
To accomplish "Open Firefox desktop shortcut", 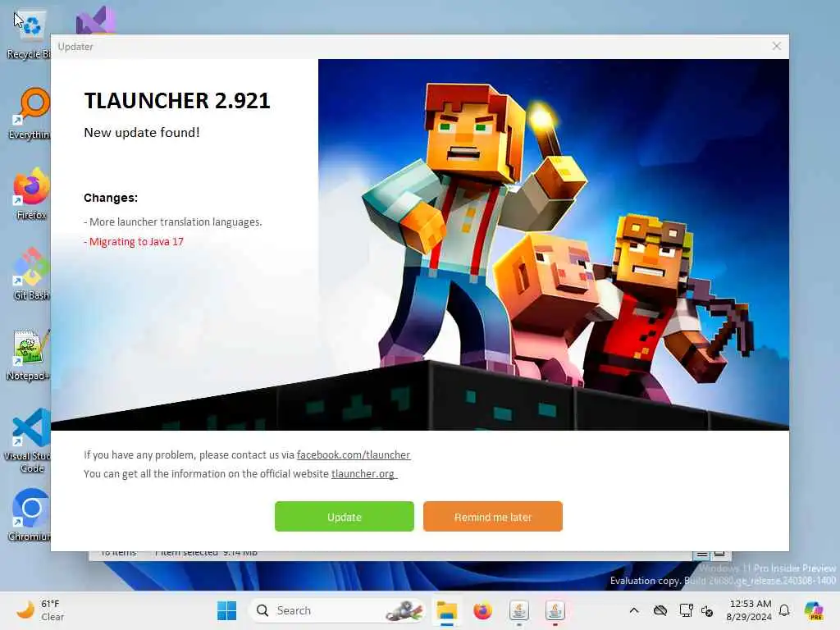I will click(31, 194).
